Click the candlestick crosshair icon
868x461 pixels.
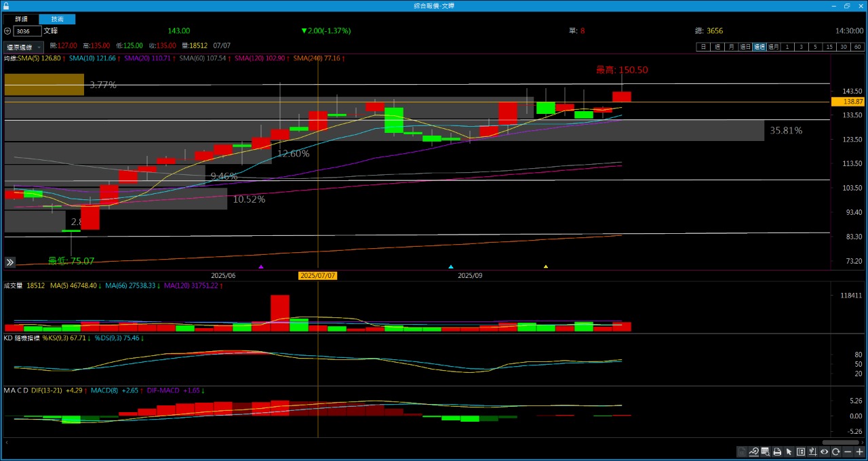point(812,452)
